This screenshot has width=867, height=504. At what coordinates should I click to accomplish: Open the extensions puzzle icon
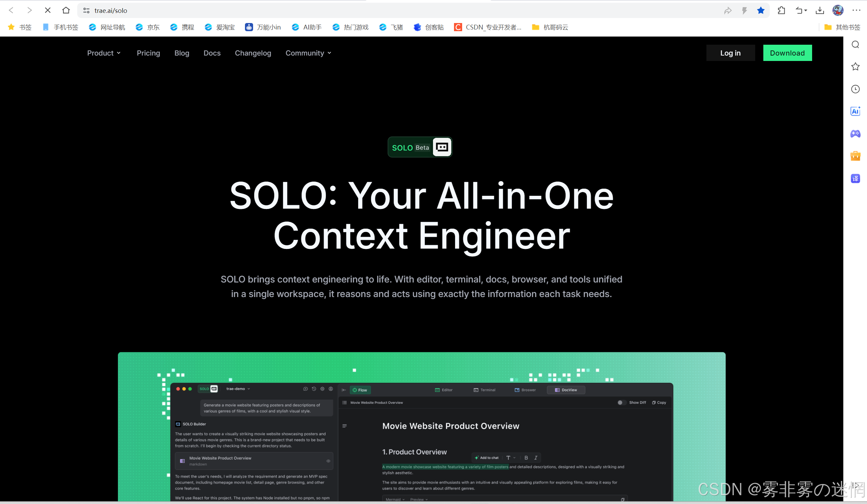click(781, 10)
